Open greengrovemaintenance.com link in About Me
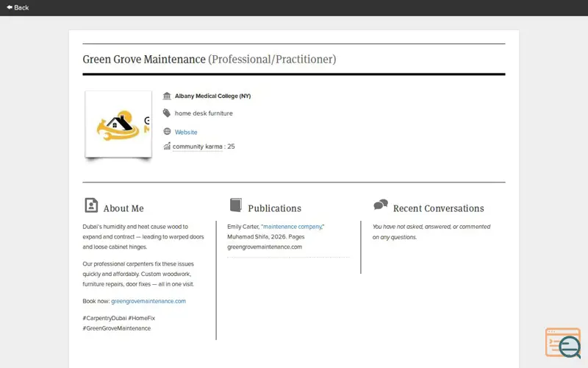This screenshot has height=368, width=588. click(148, 301)
